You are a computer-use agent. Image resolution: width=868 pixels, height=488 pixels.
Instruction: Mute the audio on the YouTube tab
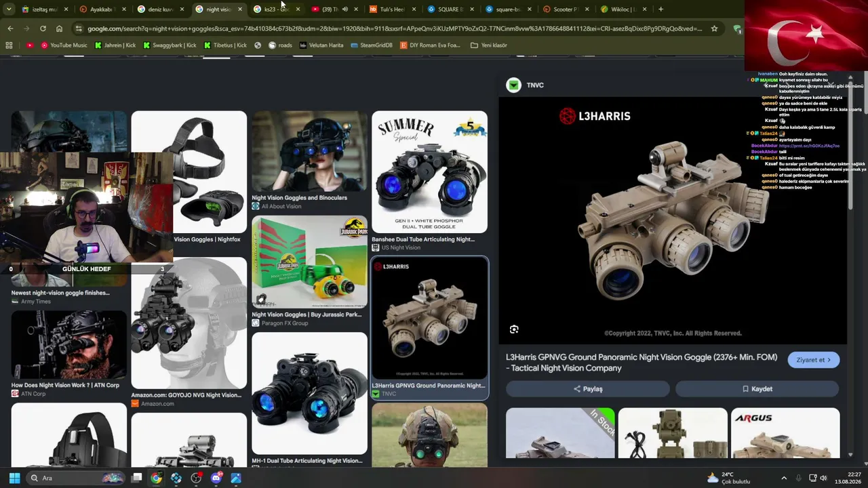(344, 9)
